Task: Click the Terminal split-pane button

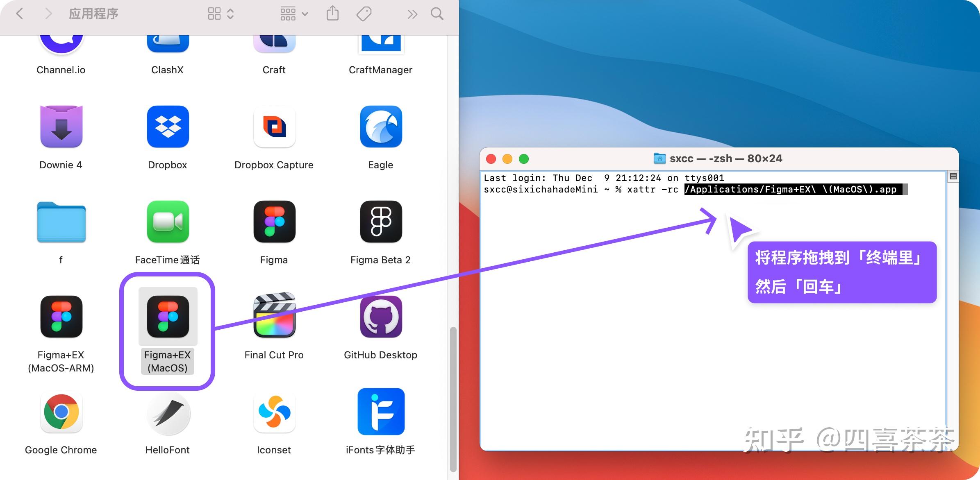Action: tap(953, 176)
